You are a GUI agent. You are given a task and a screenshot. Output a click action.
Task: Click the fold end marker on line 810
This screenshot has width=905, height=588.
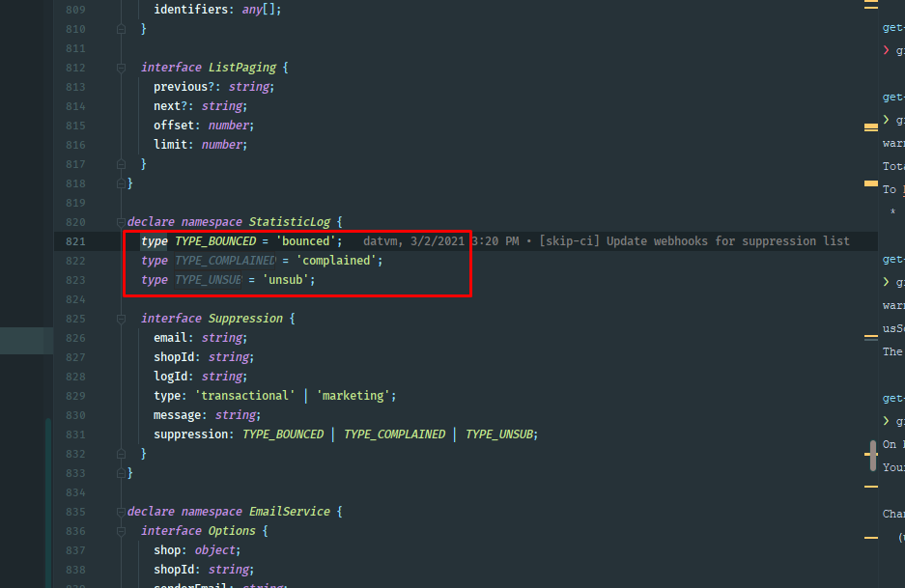point(122,29)
